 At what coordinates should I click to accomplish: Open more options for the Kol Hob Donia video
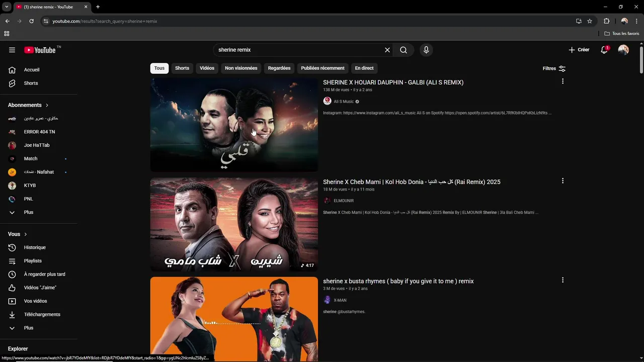[x=562, y=181]
